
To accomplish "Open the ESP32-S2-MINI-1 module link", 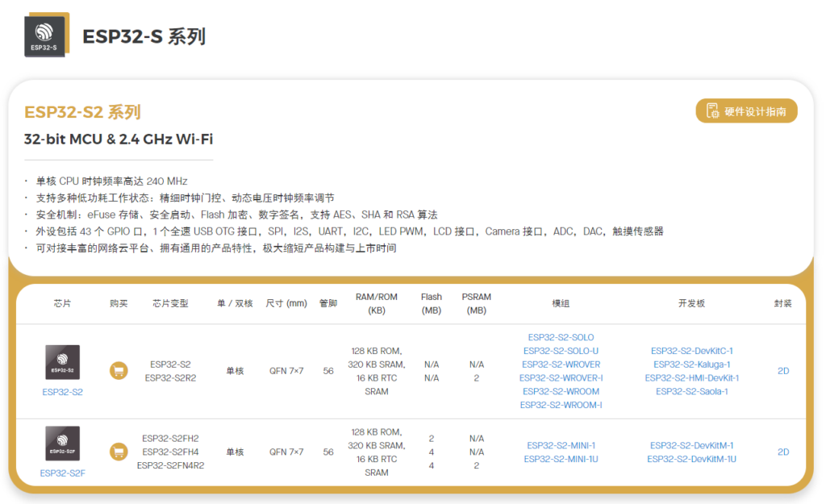I will point(561,446).
